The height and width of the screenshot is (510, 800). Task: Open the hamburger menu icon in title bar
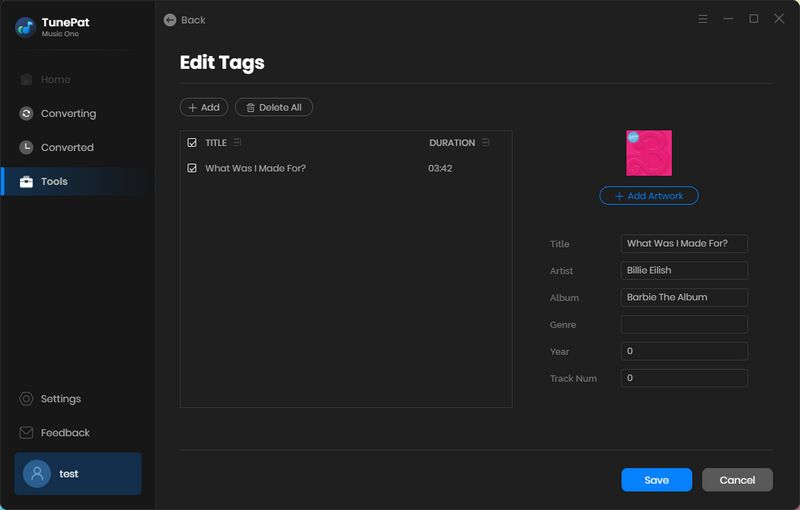pyautogui.click(x=703, y=19)
